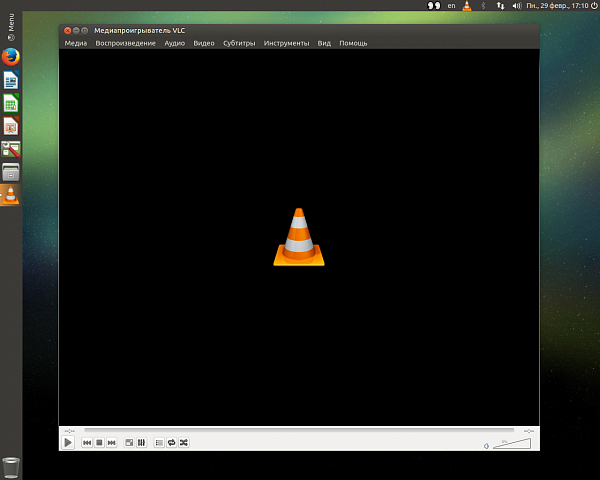Open the power session menu icon
The image size is (600, 480).
click(594, 5)
